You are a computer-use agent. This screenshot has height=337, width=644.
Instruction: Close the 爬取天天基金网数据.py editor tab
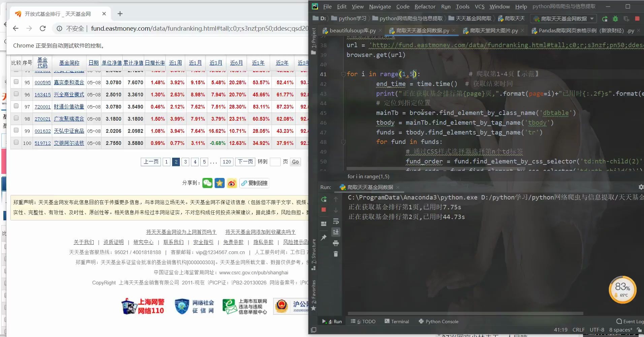[x=454, y=30]
